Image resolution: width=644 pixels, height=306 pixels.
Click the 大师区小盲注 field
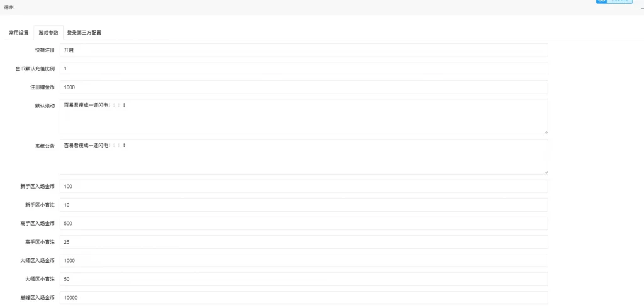tap(304, 279)
